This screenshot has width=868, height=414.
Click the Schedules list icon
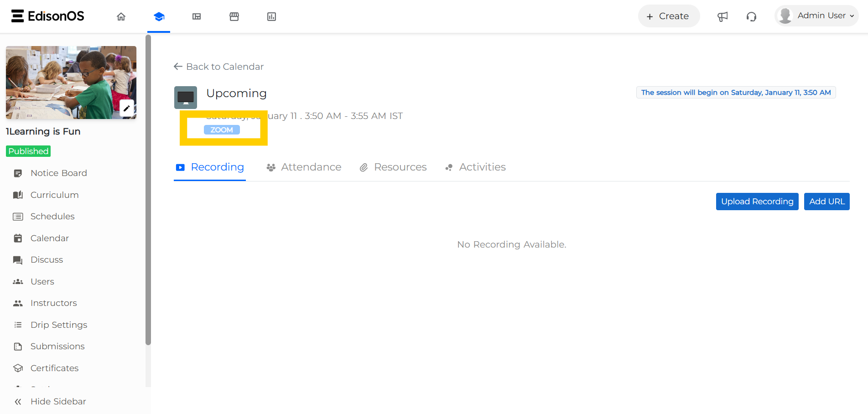pos(18,217)
